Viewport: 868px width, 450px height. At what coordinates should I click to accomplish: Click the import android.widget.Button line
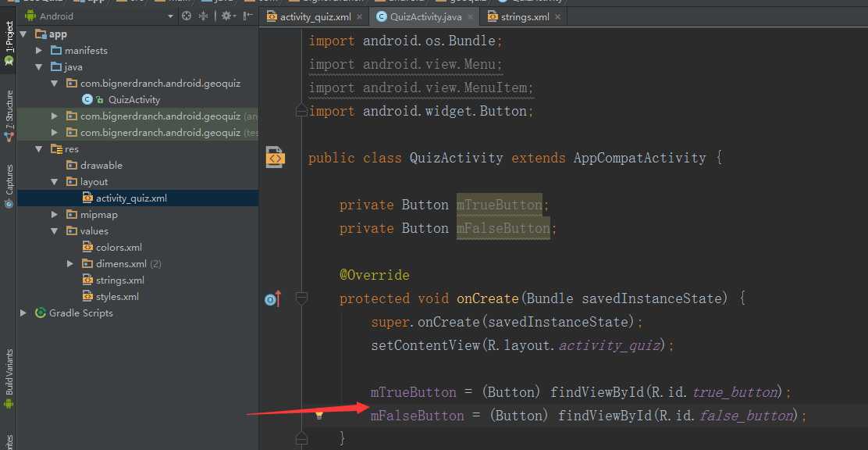[421, 112]
